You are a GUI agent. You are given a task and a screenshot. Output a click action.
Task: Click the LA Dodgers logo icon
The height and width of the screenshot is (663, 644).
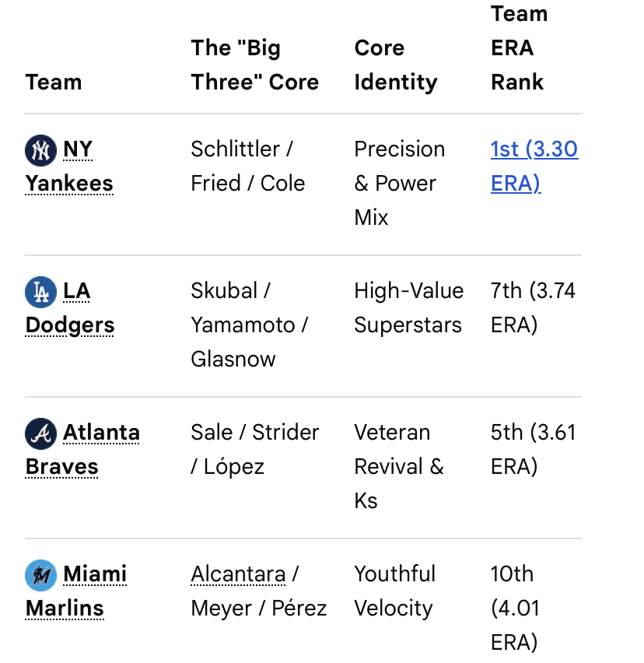click(x=40, y=292)
